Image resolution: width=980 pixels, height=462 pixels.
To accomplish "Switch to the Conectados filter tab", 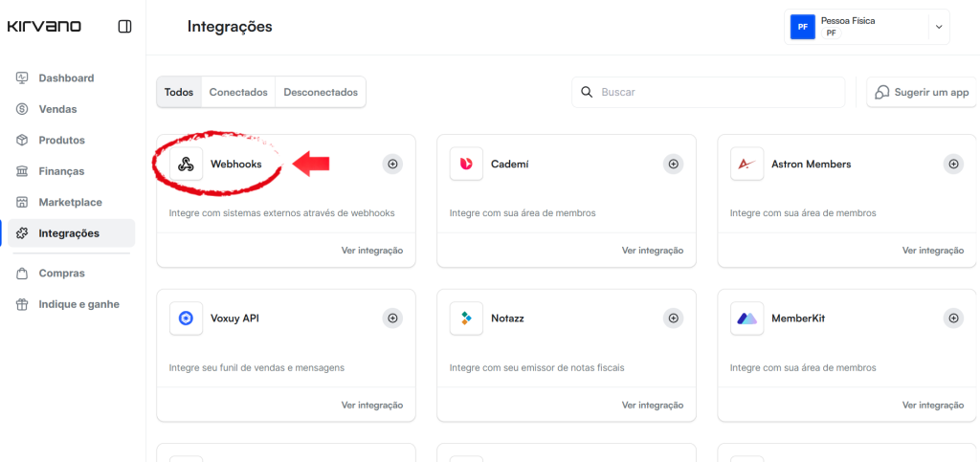I will click(238, 93).
